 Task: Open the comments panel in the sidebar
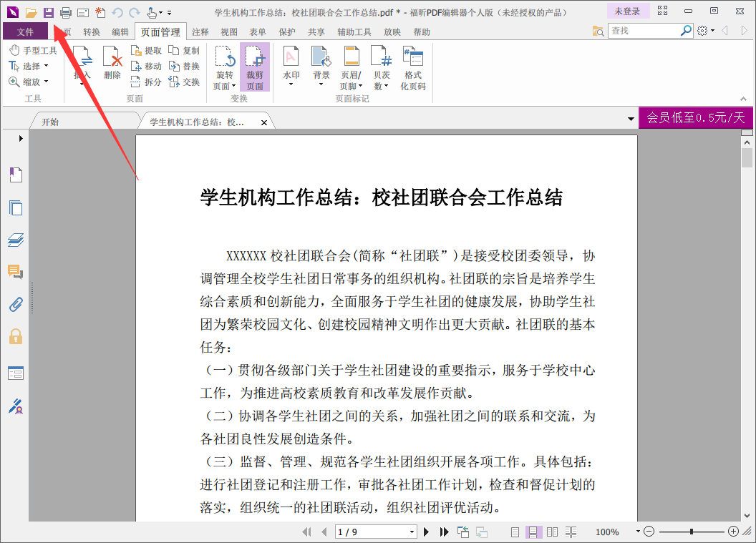point(16,273)
